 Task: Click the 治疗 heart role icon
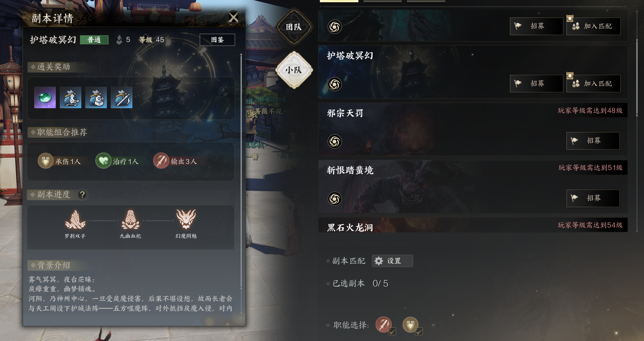103,161
